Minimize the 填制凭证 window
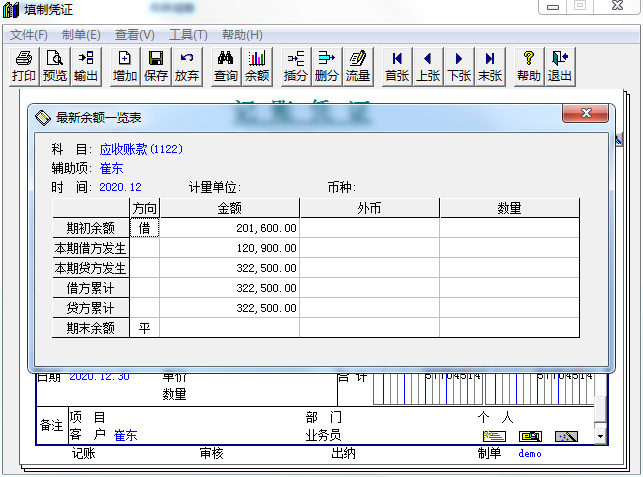This screenshot has height=477, width=643. click(553, 7)
